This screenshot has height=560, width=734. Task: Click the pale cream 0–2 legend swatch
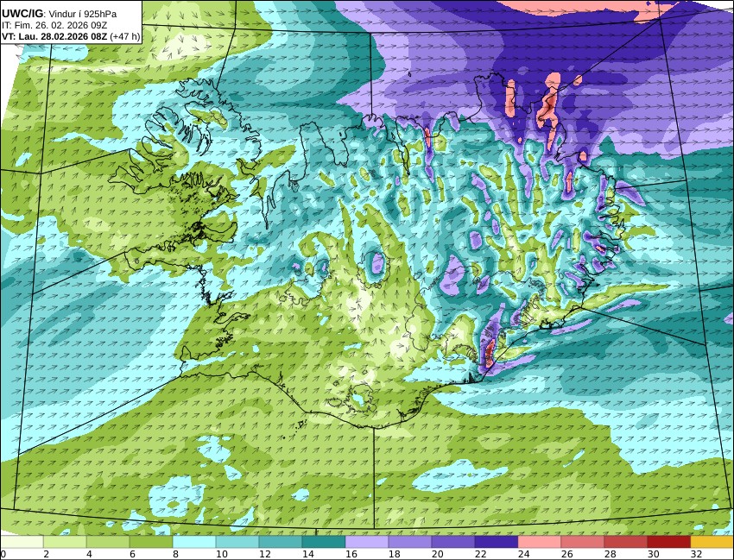22,542
